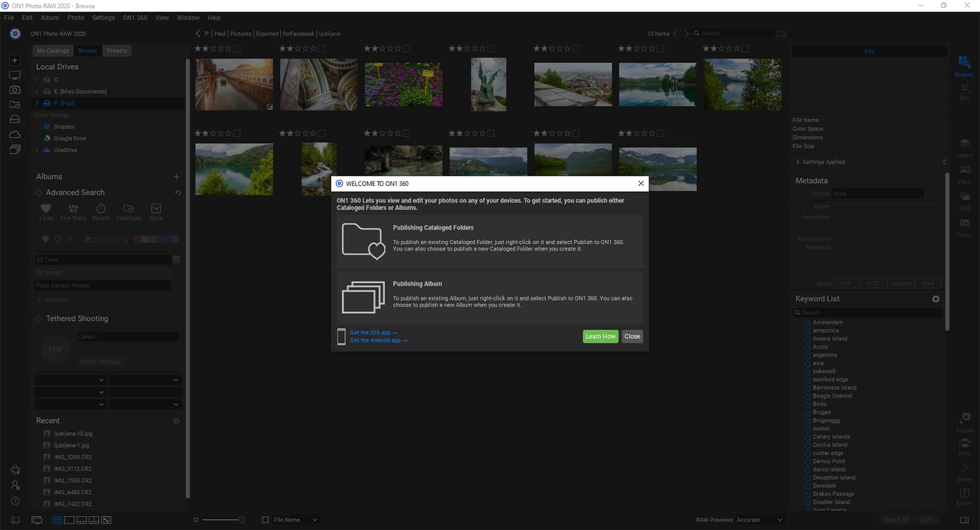Toggle the Canary Islands keyword circle
Image resolution: width=980 pixels, height=530 pixels.
(807, 437)
